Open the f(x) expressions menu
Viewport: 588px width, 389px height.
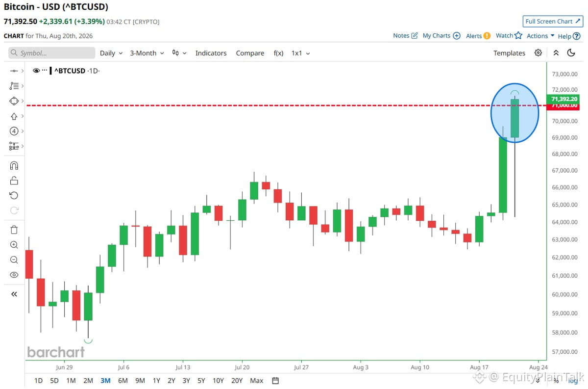pos(278,53)
